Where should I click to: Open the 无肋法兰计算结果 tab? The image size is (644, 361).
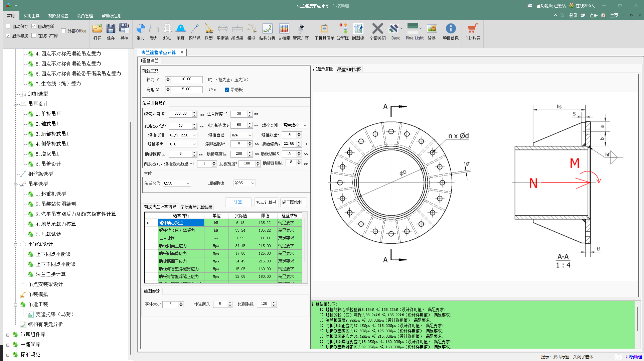coord(196,207)
